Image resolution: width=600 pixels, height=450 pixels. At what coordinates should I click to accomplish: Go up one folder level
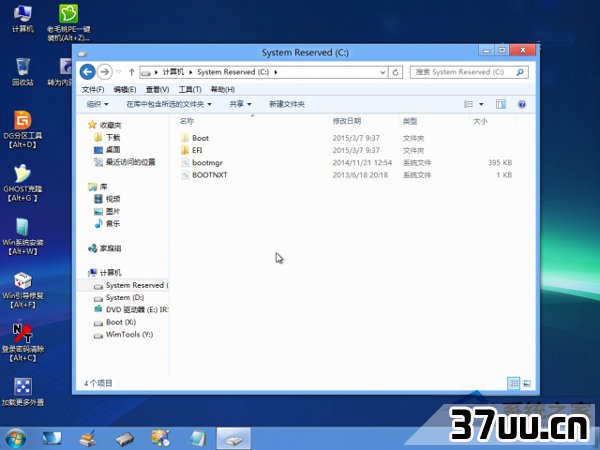[x=131, y=72]
